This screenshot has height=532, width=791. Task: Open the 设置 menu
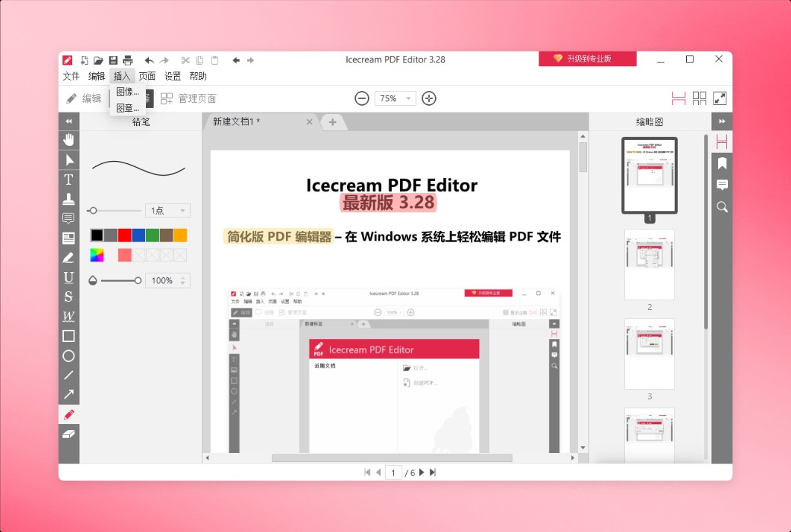pyautogui.click(x=172, y=75)
